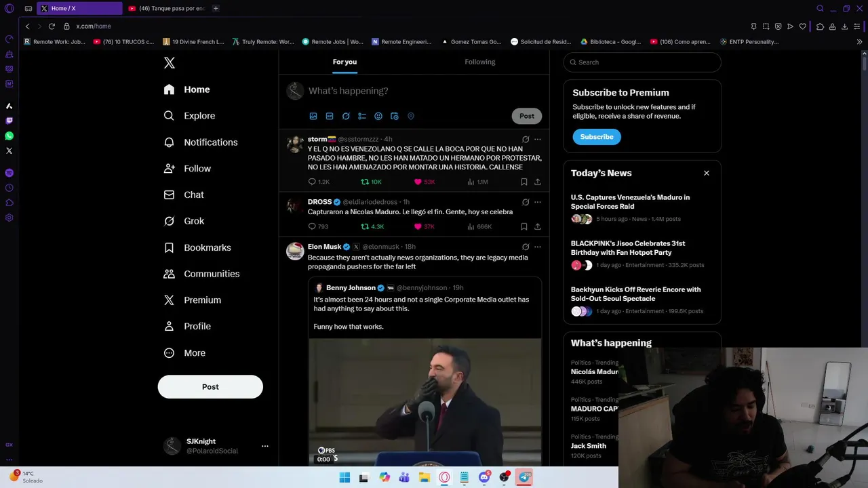Screen dimensions: 868x488
Task: Open Discord from the taskbar
Action: (484, 477)
